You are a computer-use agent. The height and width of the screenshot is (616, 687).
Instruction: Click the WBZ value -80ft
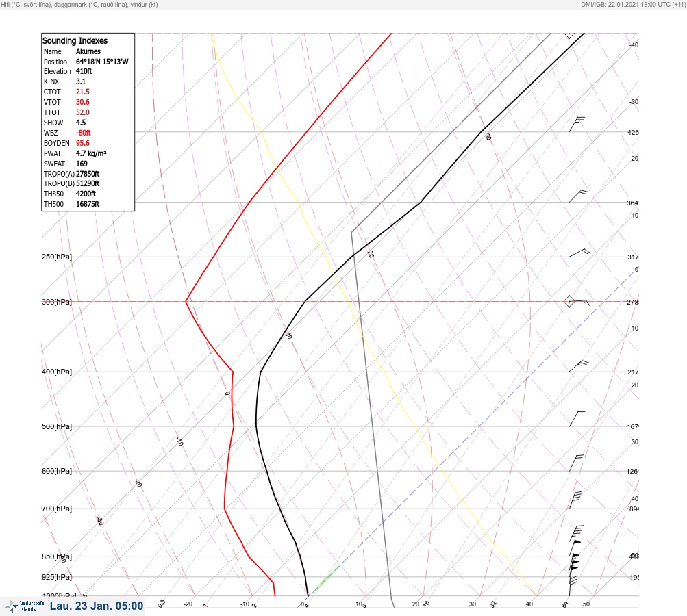pos(84,133)
